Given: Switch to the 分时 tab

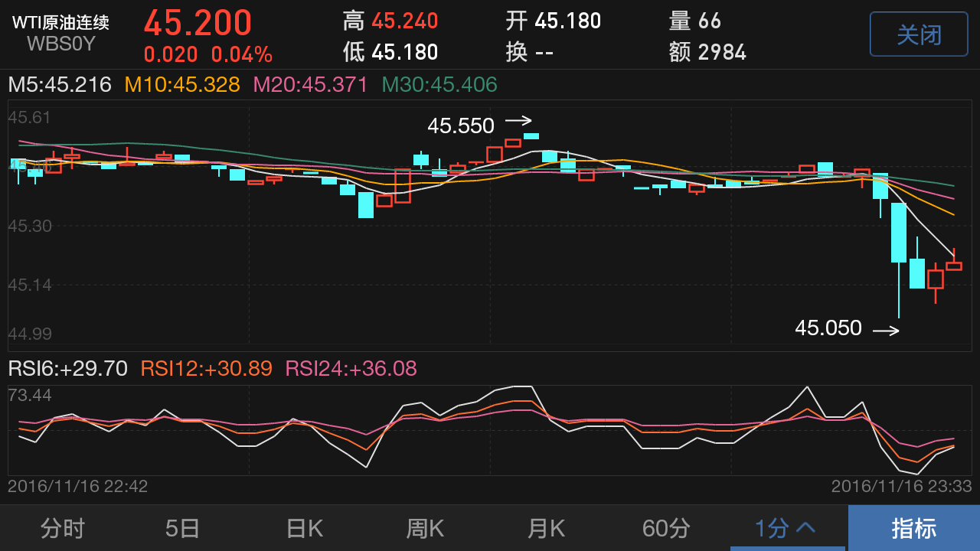Looking at the screenshot, I should [x=62, y=528].
